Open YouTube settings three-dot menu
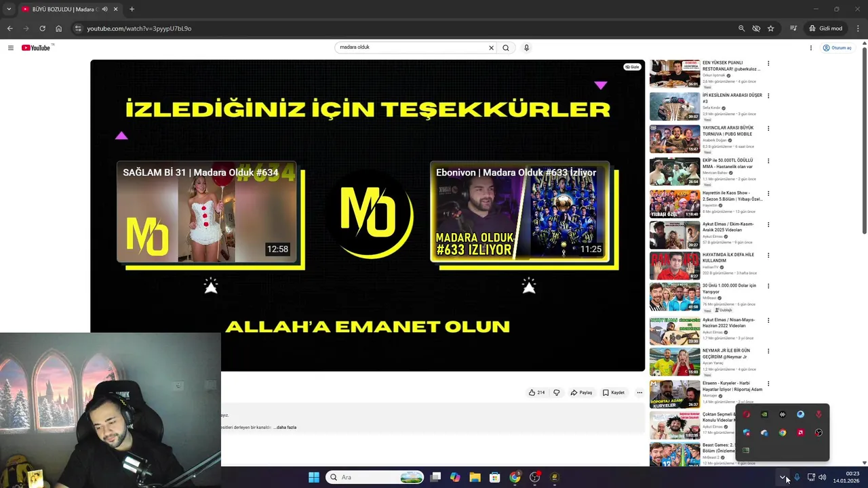Viewport: 868px width, 488px height. pos(810,47)
